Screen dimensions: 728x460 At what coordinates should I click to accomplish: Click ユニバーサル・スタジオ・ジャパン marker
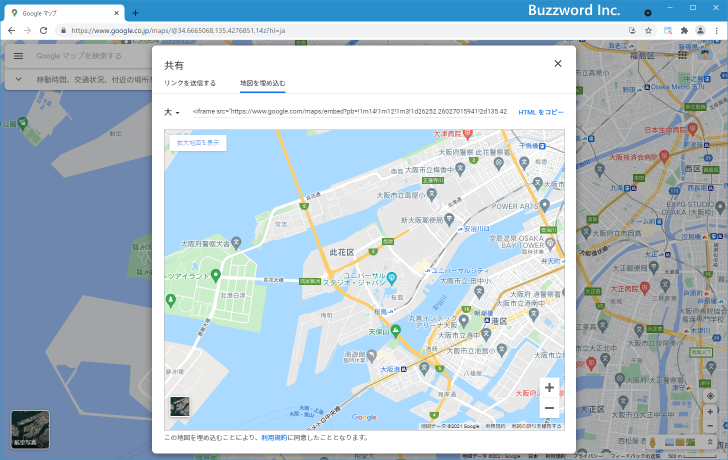(391, 278)
